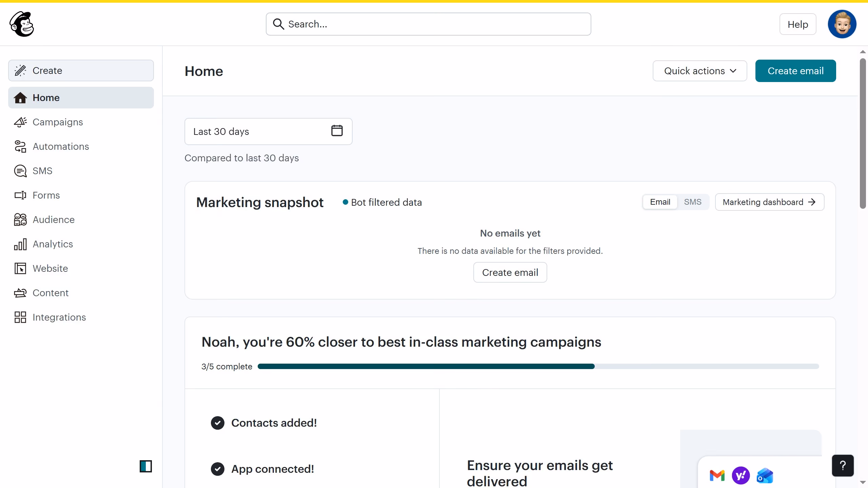The image size is (868, 488).
Task: Click the Help button
Action: coord(798,24)
